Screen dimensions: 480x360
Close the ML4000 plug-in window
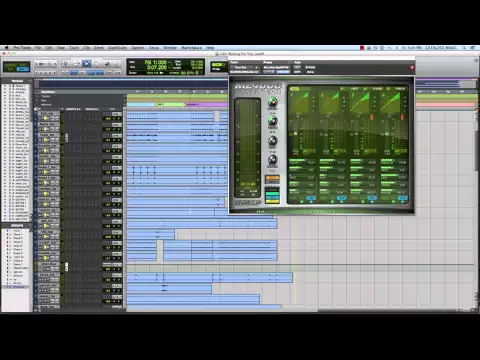point(412,68)
